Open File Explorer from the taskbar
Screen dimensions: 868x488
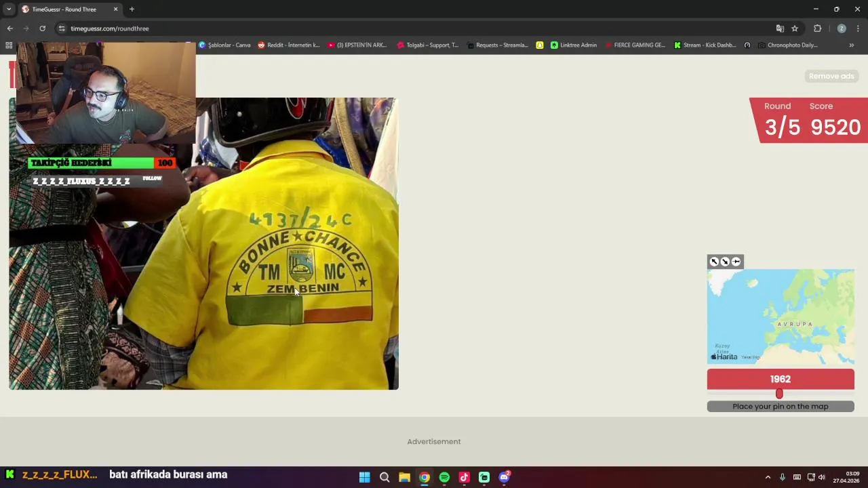pyautogui.click(x=404, y=477)
